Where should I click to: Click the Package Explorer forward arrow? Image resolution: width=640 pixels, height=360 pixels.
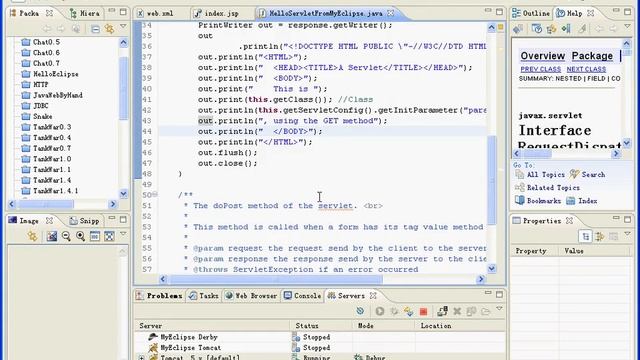coord(61,29)
